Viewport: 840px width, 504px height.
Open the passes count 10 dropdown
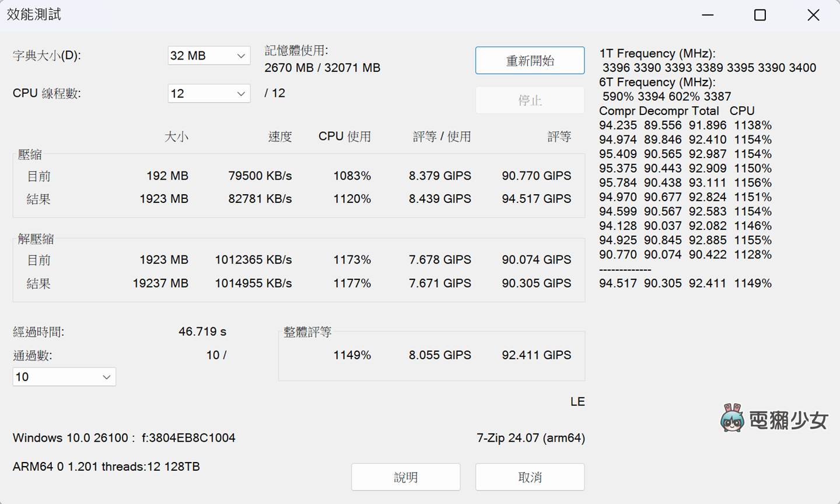tap(64, 377)
